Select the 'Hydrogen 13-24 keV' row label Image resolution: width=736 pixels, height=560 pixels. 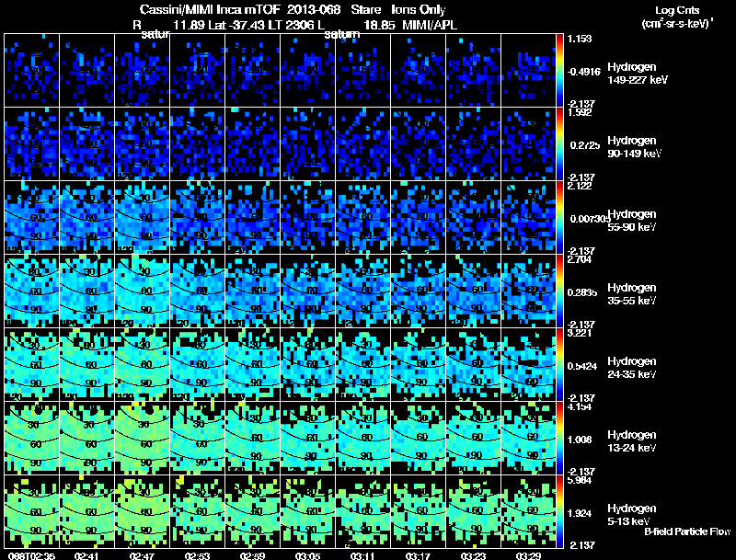coord(632,441)
